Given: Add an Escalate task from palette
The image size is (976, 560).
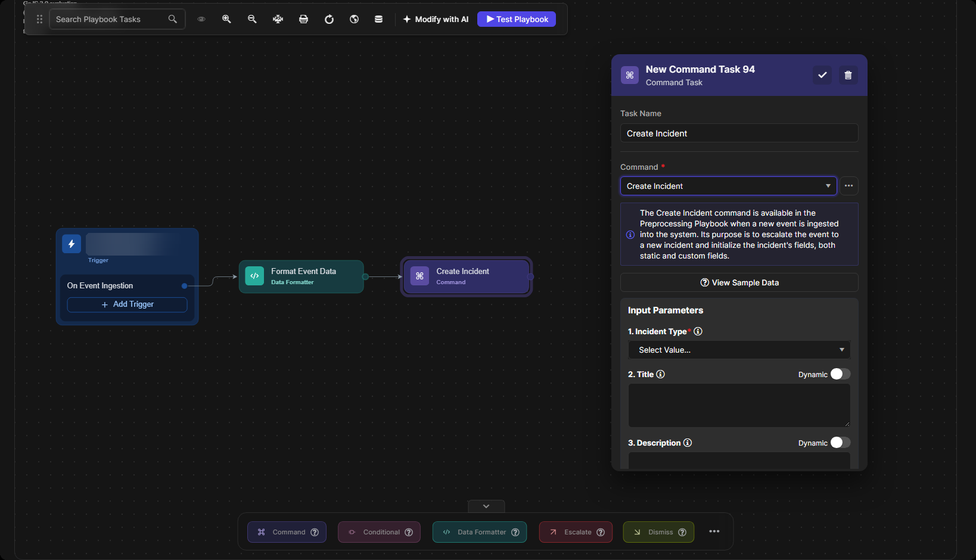Looking at the screenshot, I should (x=575, y=532).
